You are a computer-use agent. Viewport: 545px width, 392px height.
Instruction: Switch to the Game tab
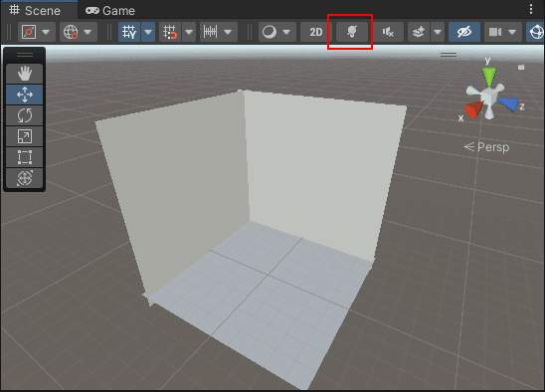[x=110, y=10]
